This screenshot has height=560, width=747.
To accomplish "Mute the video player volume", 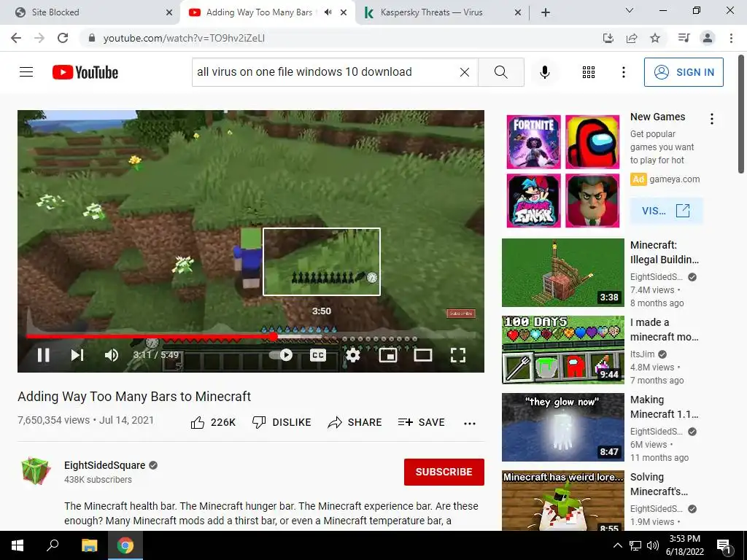I will 112,355.
